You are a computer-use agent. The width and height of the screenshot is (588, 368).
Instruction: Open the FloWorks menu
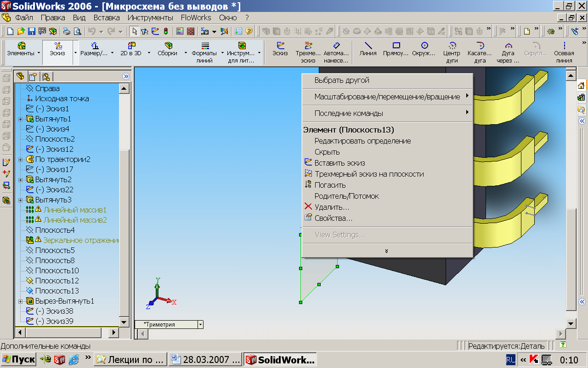[x=196, y=17]
